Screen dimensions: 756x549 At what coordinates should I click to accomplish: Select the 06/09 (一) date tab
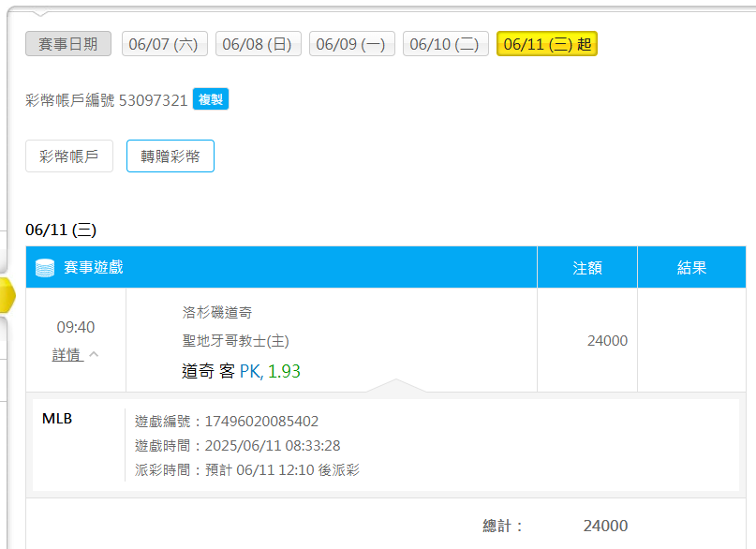351,44
